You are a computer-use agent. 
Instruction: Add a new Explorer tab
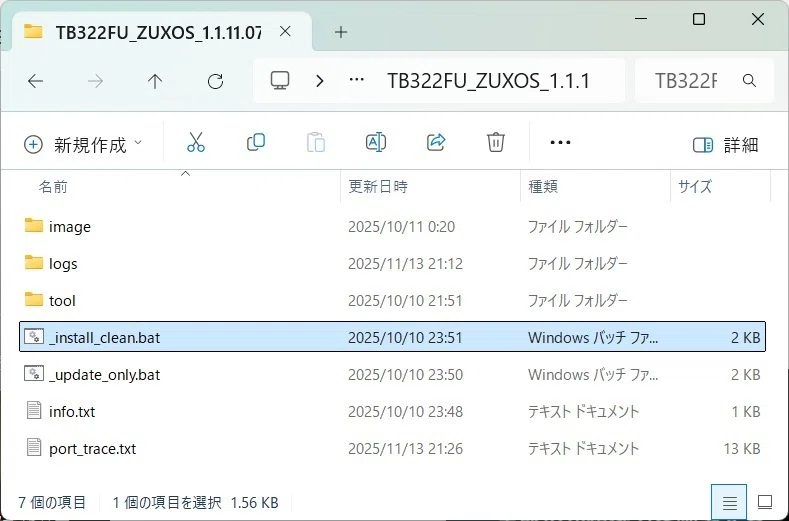coord(341,32)
